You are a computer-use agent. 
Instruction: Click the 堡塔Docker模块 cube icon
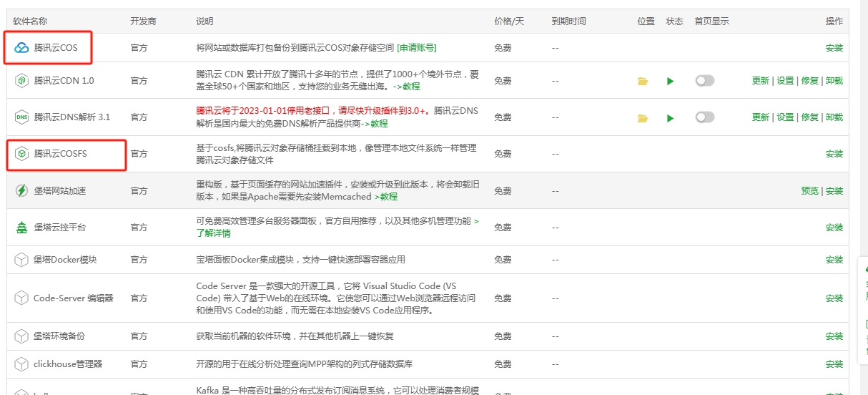pyautogui.click(x=21, y=260)
